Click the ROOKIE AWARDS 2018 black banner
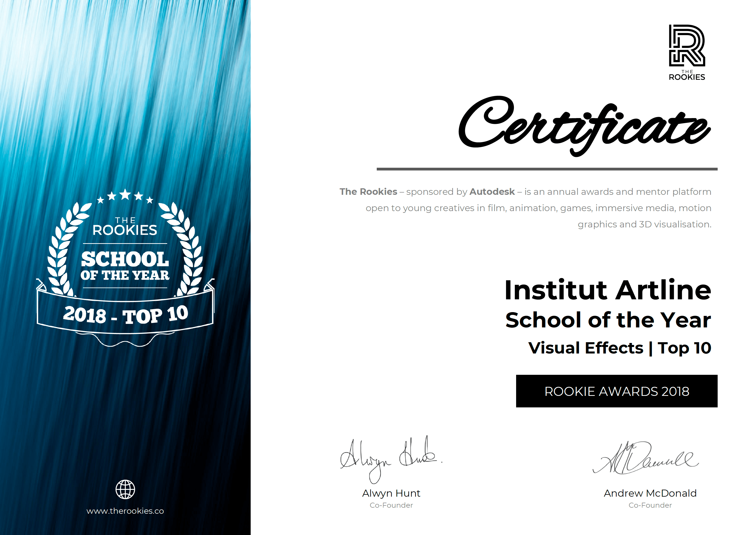Viewport: 756px width, 535px height. [617, 391]
